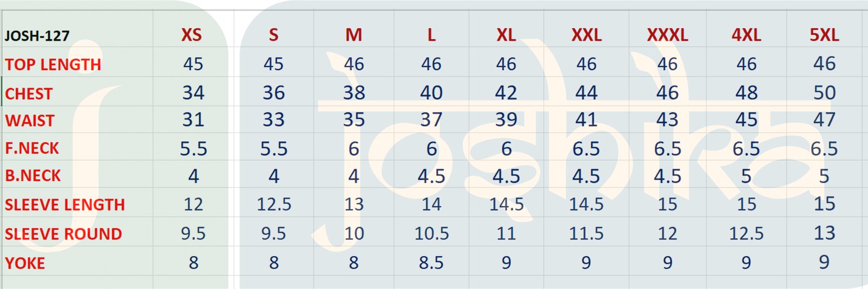
Task: Click the JOSH-127 header cell
Action: [37, 36]
